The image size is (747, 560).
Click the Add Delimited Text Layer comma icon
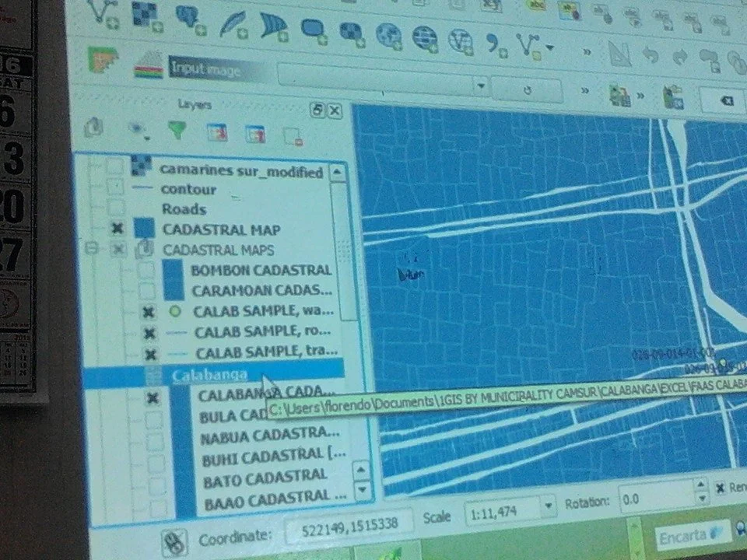click(x=496, y=45)
